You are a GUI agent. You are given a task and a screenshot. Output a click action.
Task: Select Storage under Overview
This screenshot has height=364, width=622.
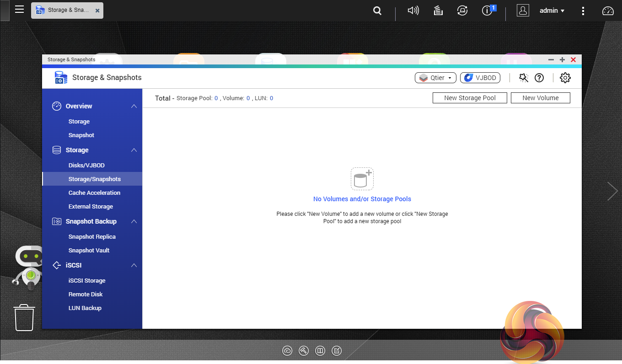click(x=79, y=122)
